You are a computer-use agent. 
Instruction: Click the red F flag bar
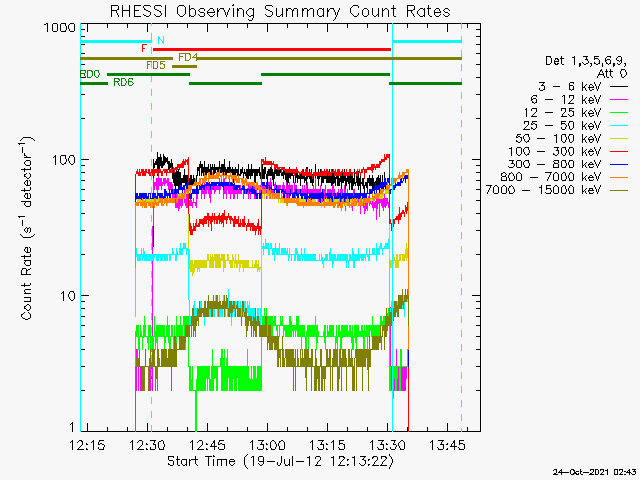click(272, 49)
